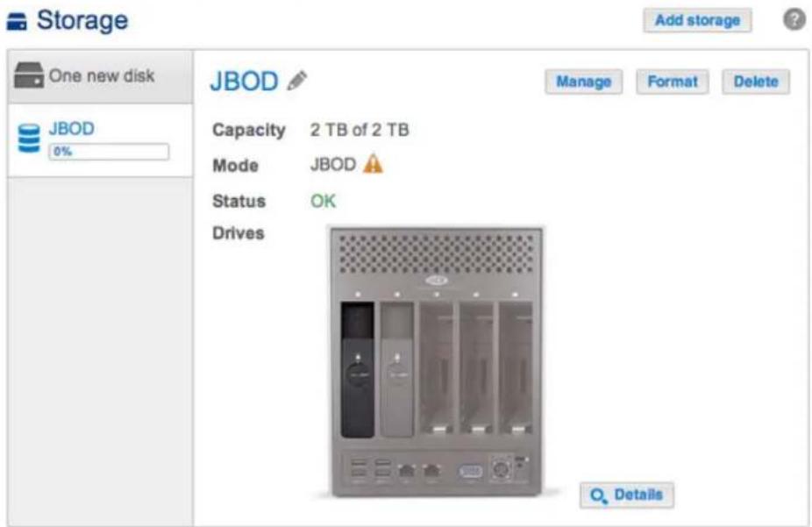This screenshot has height=527, width=812.
Task: Click the empty fifth drive bay
Action: 516,368
